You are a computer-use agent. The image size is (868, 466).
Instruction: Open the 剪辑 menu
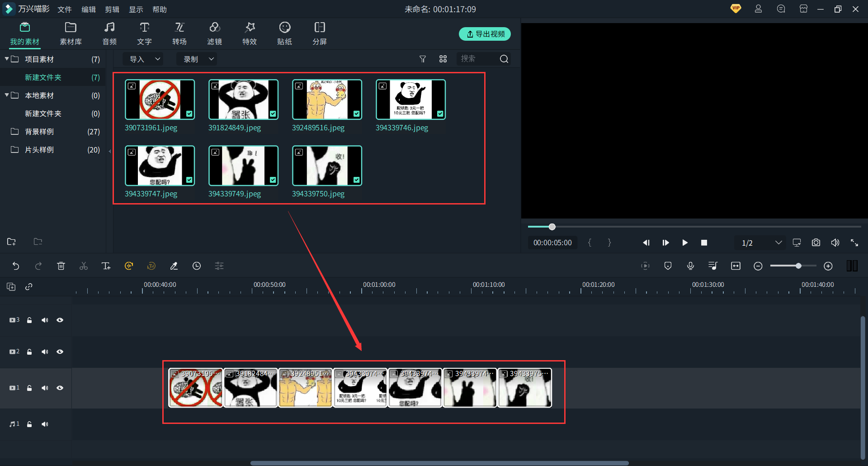point(112,10)
